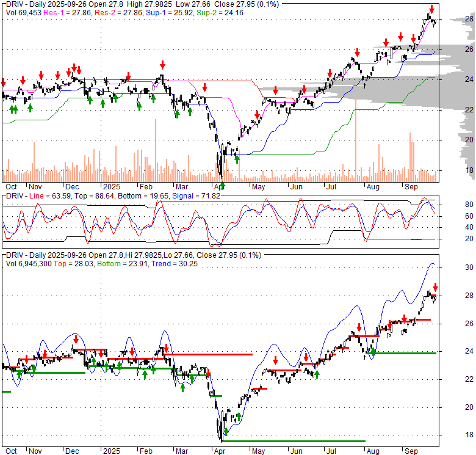Select 'Sep' on the upper chart date axis

coord(411,187)
